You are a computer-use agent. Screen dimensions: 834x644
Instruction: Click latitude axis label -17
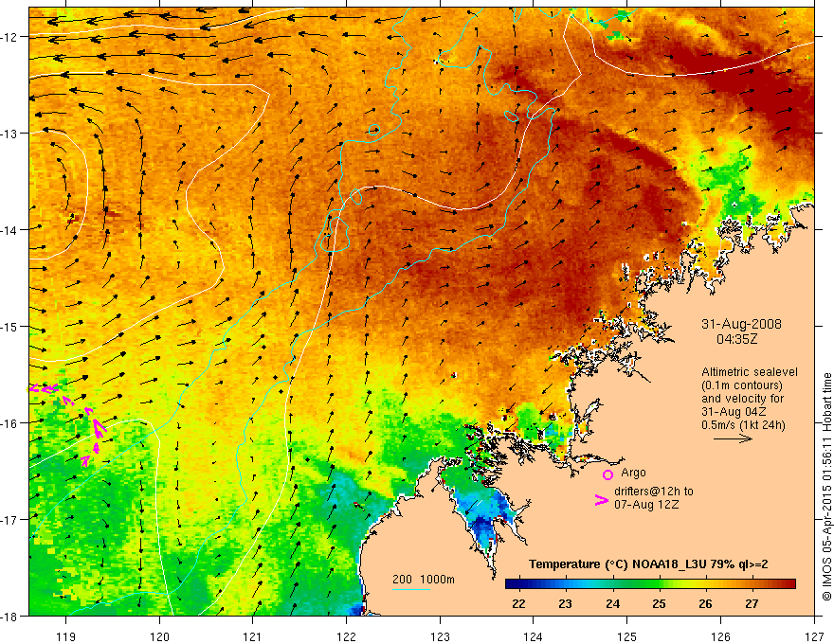click(10, 520)
